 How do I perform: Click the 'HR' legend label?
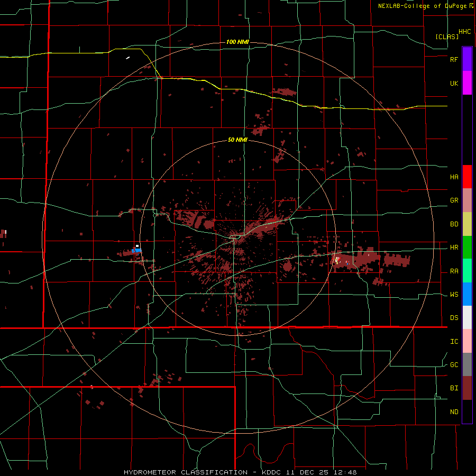click(454, 248)
